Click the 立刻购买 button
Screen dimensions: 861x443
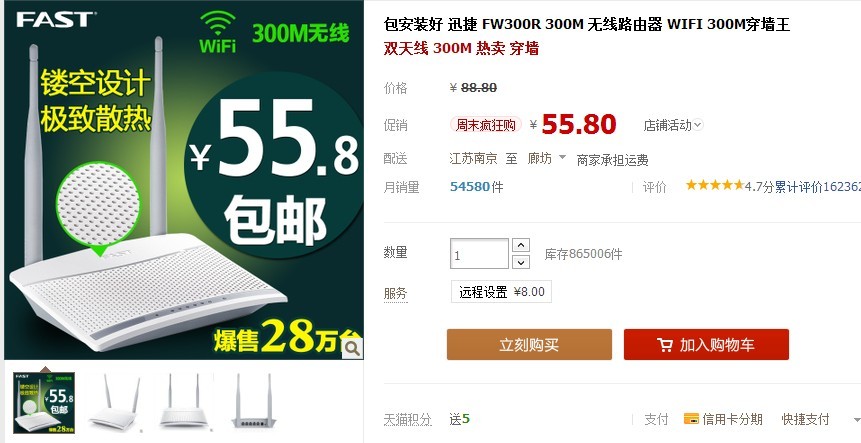(529, 345)
